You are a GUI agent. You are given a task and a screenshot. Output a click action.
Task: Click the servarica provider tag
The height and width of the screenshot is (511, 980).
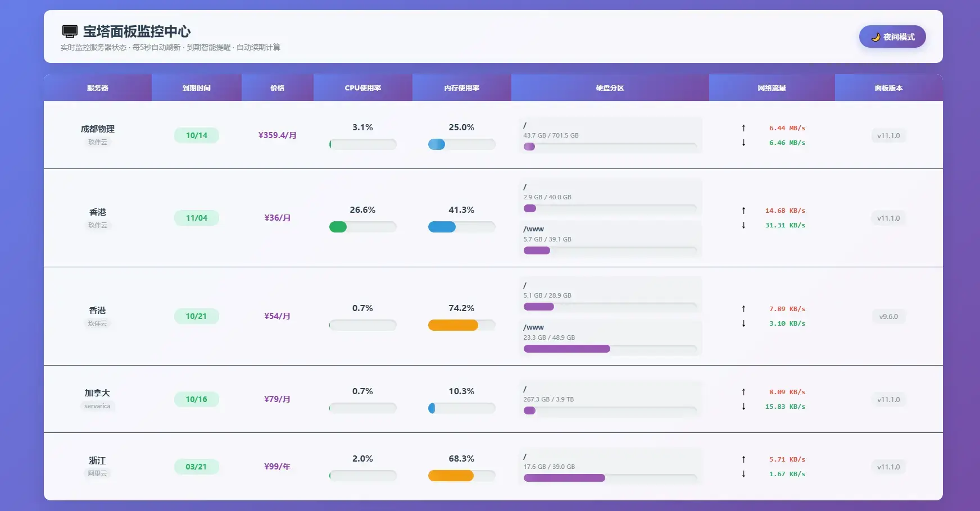click(x=97, y=406)
